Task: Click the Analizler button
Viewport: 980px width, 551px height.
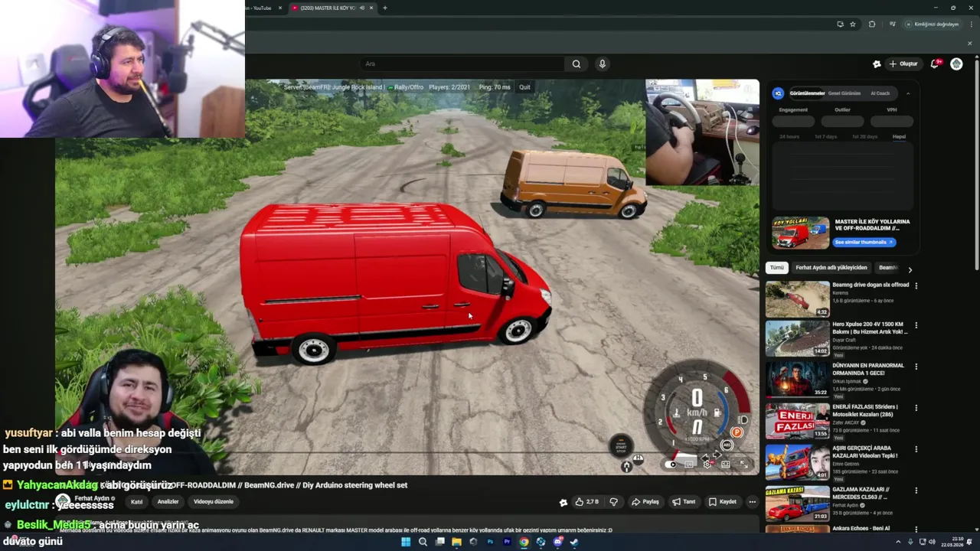Action: click(168, 502)
